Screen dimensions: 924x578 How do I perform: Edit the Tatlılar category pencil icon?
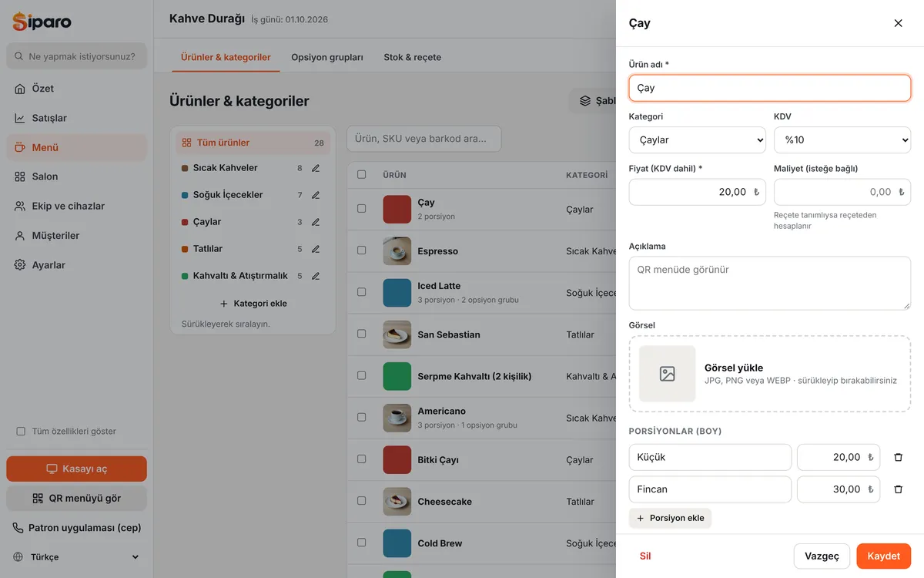[316, 249]
